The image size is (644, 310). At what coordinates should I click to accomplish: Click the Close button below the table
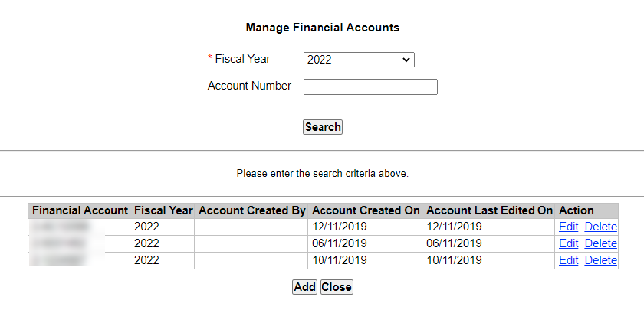336,287
